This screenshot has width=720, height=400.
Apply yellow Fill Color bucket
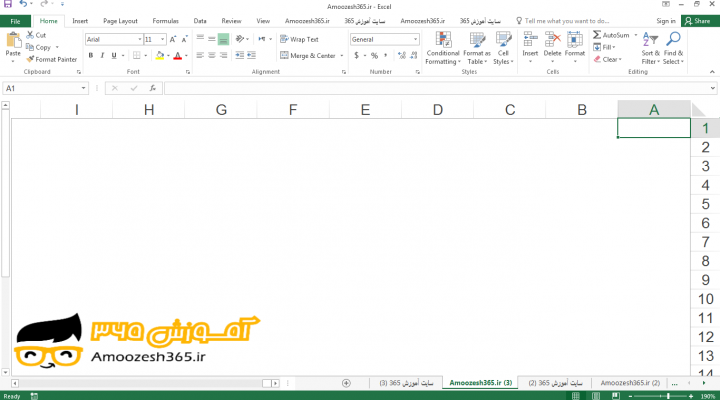click(160, 56)
